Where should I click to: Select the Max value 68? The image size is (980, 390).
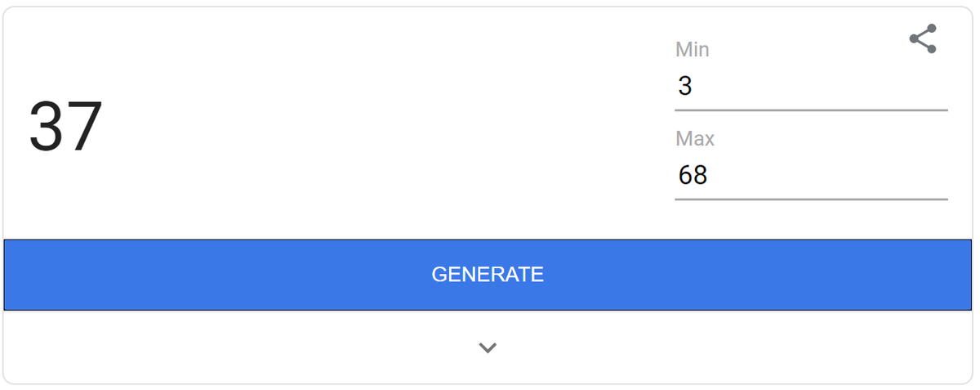coord(693,175)
